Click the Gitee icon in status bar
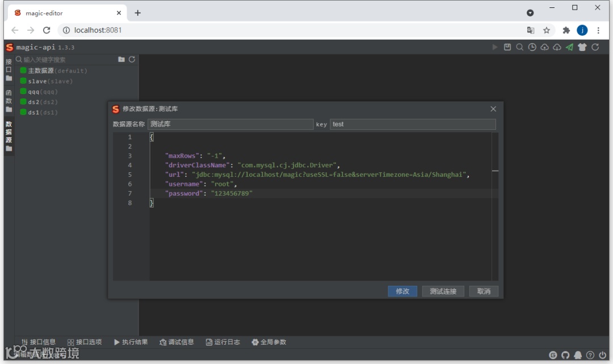 coord(553,355)
